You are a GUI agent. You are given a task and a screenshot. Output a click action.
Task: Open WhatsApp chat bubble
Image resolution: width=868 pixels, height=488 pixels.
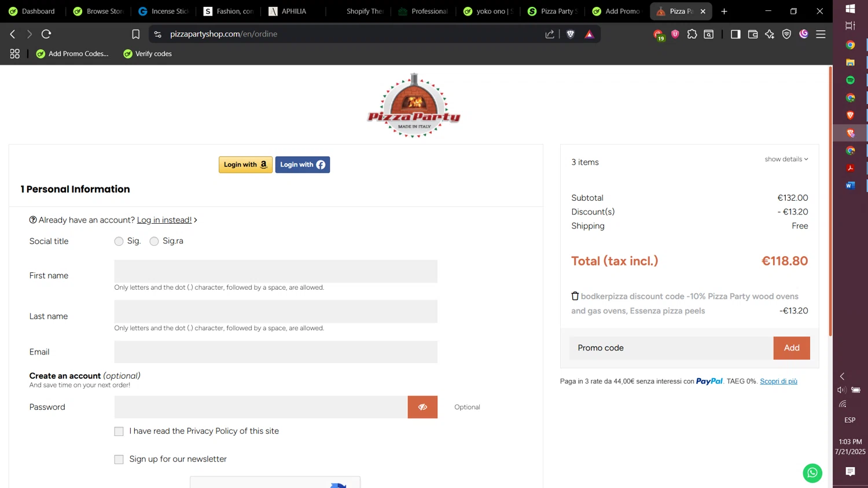click(x=812, y=473)
